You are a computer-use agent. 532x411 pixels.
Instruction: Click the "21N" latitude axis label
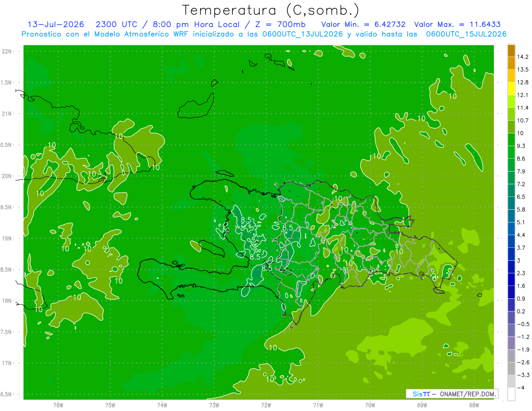click(7, 114)
